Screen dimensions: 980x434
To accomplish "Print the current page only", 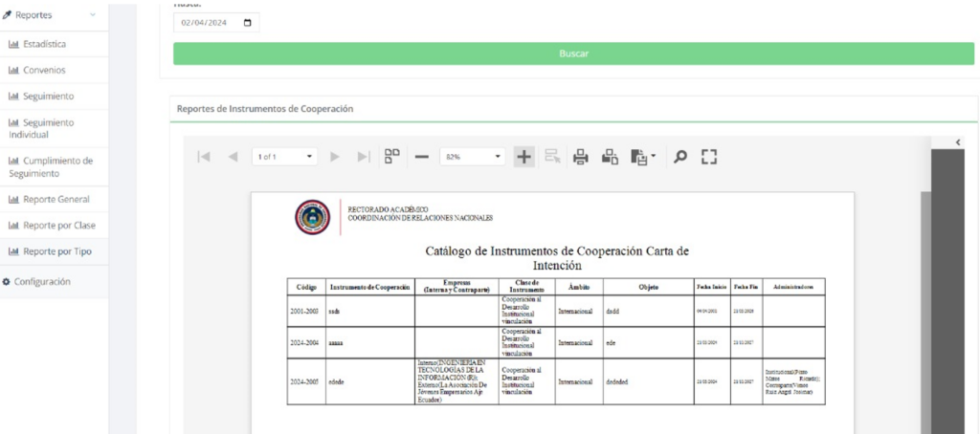I will (611, 157).
